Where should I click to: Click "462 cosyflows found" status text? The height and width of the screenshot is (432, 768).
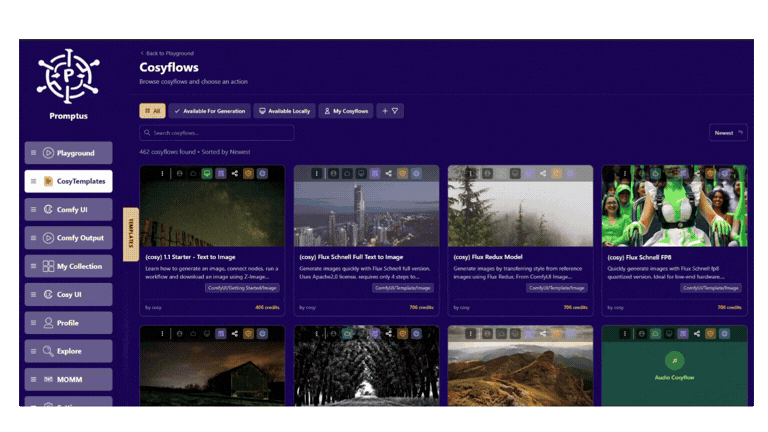[168, 152]
